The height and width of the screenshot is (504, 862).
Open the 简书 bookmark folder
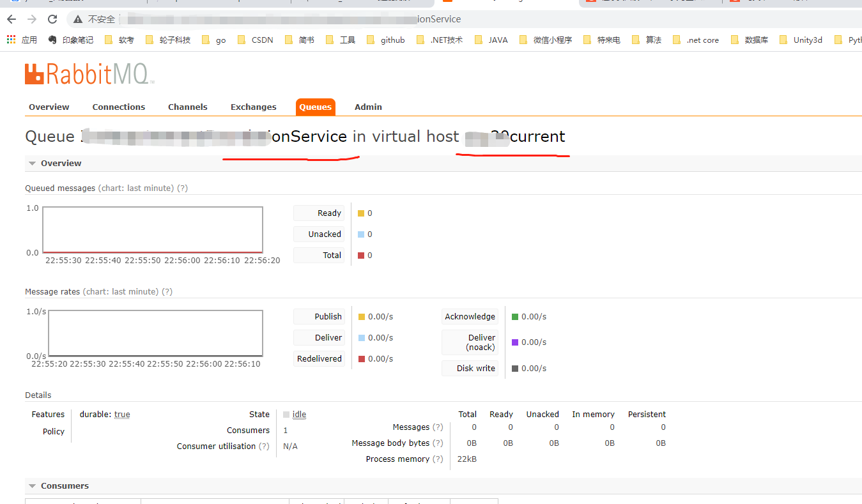pos(300,40)
